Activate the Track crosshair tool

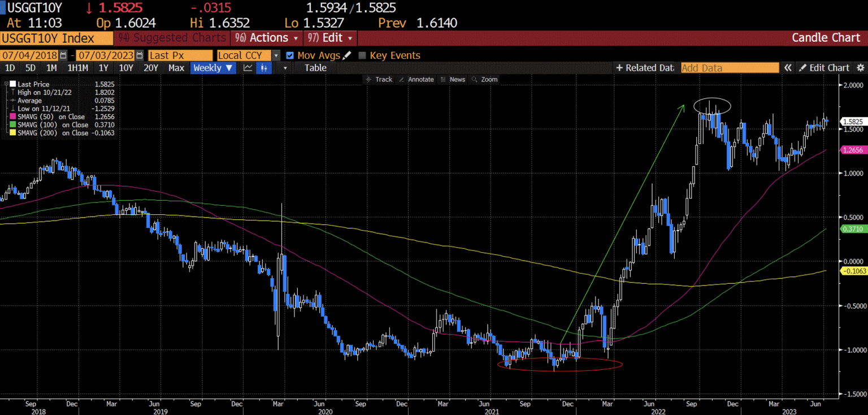379,80
